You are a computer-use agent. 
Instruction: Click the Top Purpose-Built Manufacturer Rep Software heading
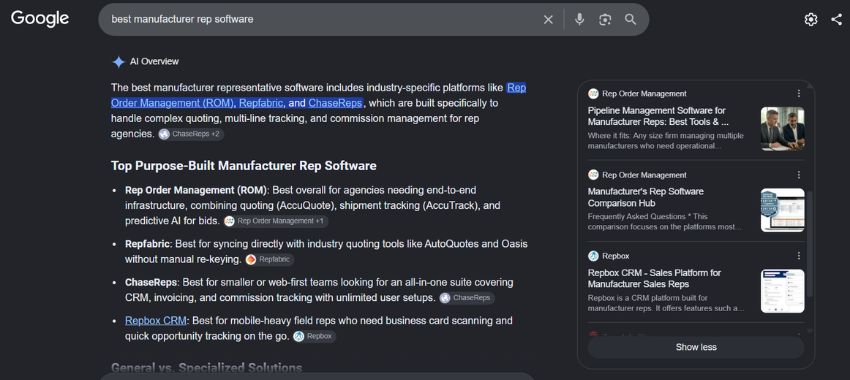click(x=243, y=166)
